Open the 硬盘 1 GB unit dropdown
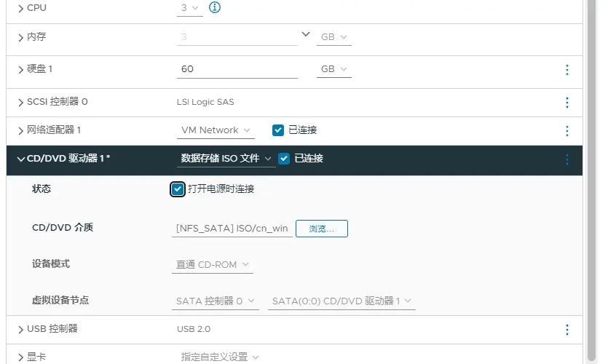Screen dimensions: 608x364 [334, 69]
